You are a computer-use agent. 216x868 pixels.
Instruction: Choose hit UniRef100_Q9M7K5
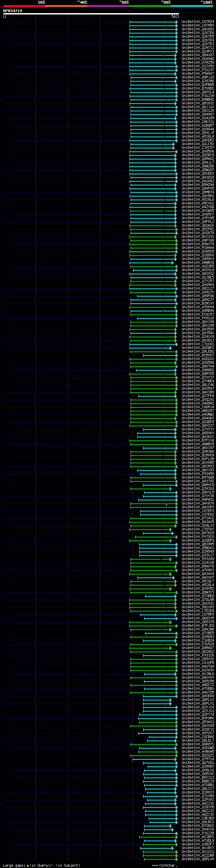pyautogui.click(x=198, y=374)
